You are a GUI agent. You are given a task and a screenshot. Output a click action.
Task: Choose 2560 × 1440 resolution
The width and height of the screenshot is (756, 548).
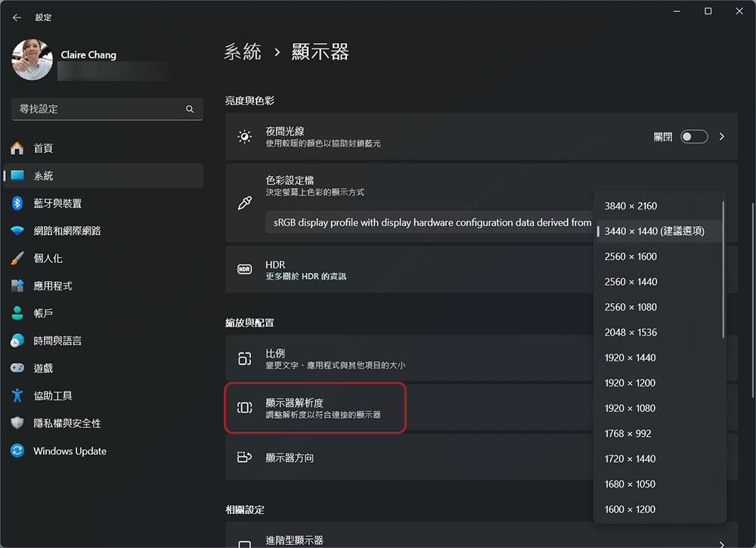pos(658,282)
